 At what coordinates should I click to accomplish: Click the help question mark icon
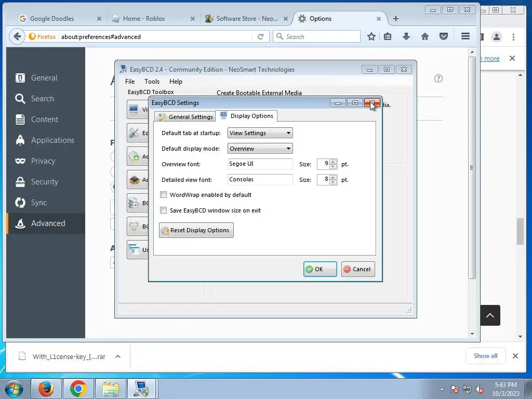point(438,79)
